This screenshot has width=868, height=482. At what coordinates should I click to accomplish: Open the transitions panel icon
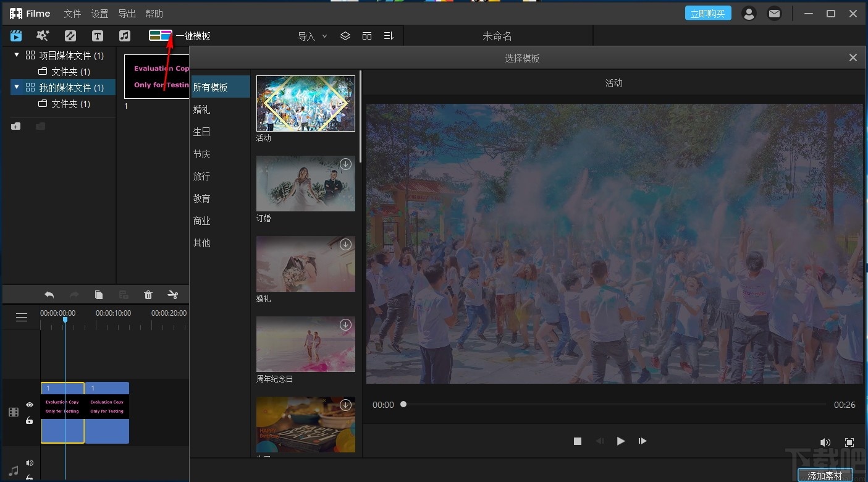click(x=70, y=35)
